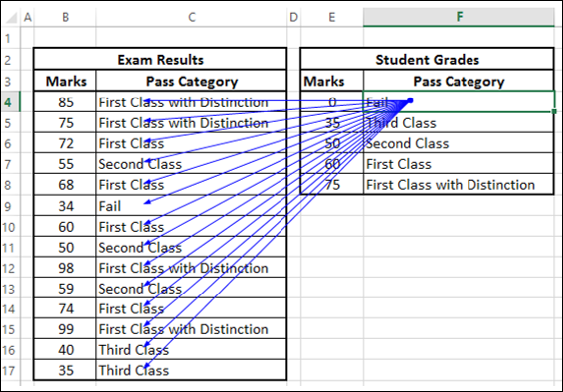
Task: Click cell containing marks 85
Action: 65,101
